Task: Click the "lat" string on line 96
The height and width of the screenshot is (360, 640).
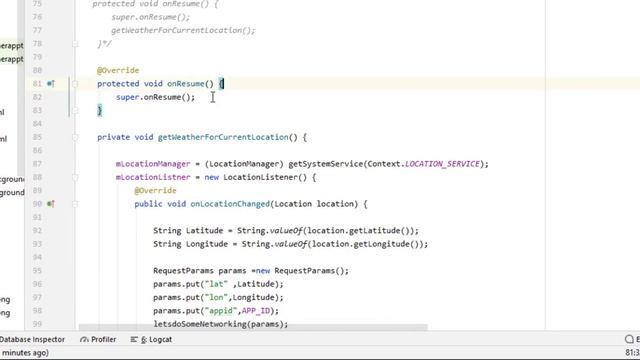Action: point(216,284)
